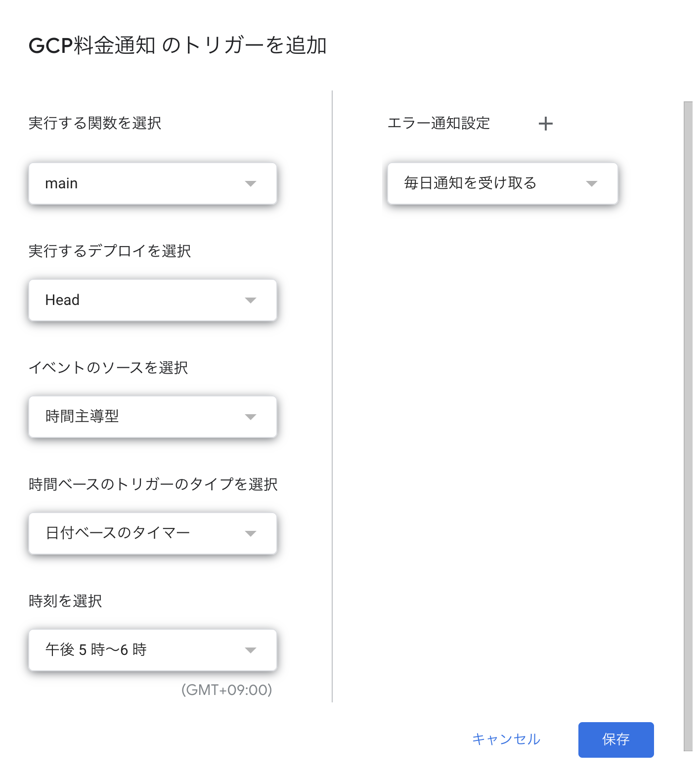This screenshot has height=778, width=700.
Task: Click the arrow icon beside "main"
Action: click(x=251, y=184)
